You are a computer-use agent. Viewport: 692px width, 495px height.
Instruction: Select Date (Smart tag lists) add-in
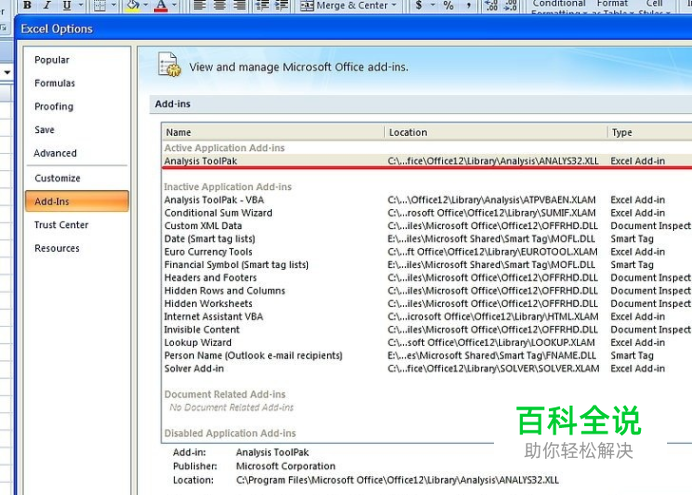[x=427, y=239]
